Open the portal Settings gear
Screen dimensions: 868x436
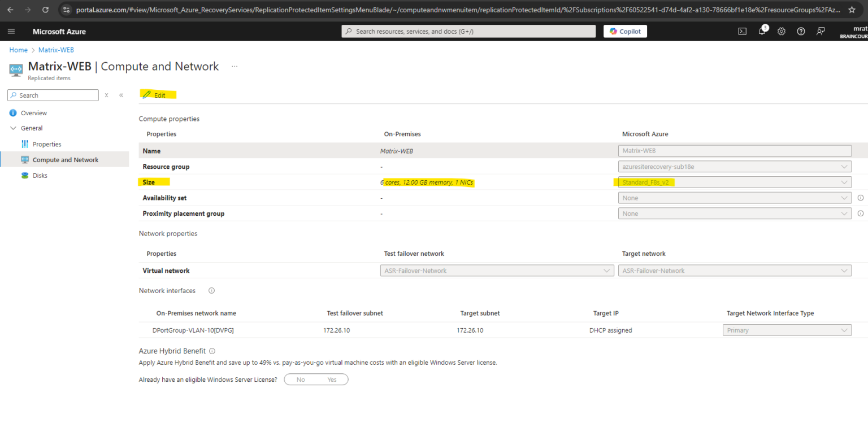coord(782,31)
